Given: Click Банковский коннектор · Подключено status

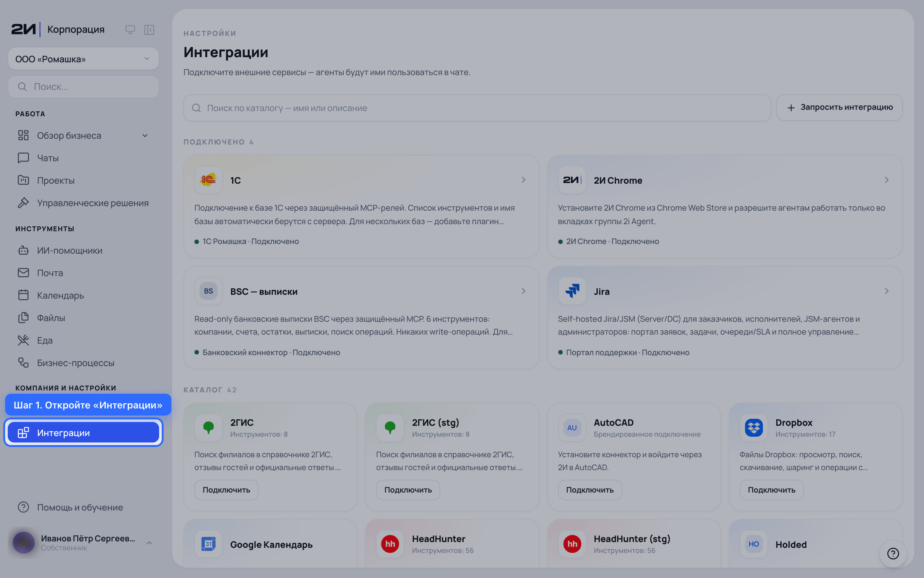Looking at the screenshot, I should (x=271, y=353).
